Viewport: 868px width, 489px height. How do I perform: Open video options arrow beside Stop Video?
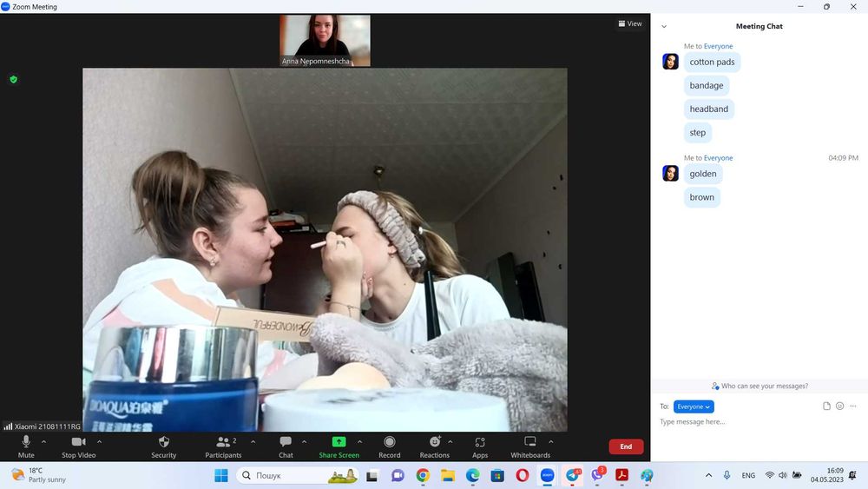[100, 442]
